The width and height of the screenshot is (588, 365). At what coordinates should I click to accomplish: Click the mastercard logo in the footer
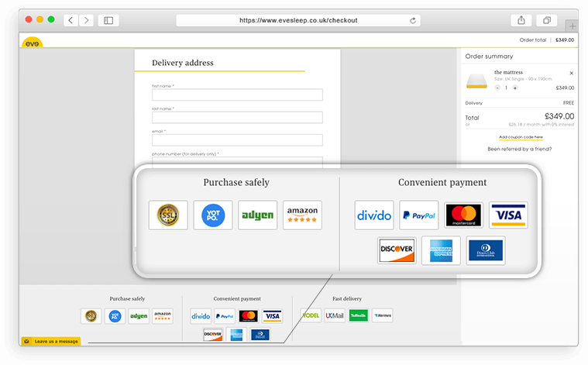click(248, 316)
